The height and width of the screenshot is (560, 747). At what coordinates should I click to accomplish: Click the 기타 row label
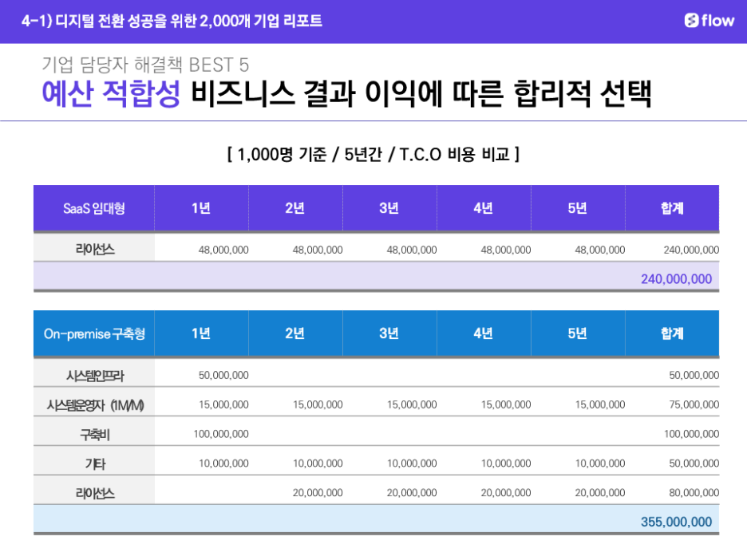[x=94, y=463]
